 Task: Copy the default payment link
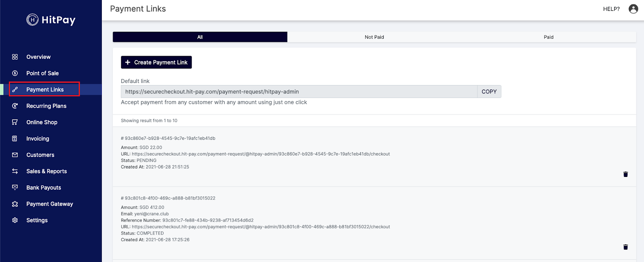tap(489, 91)
